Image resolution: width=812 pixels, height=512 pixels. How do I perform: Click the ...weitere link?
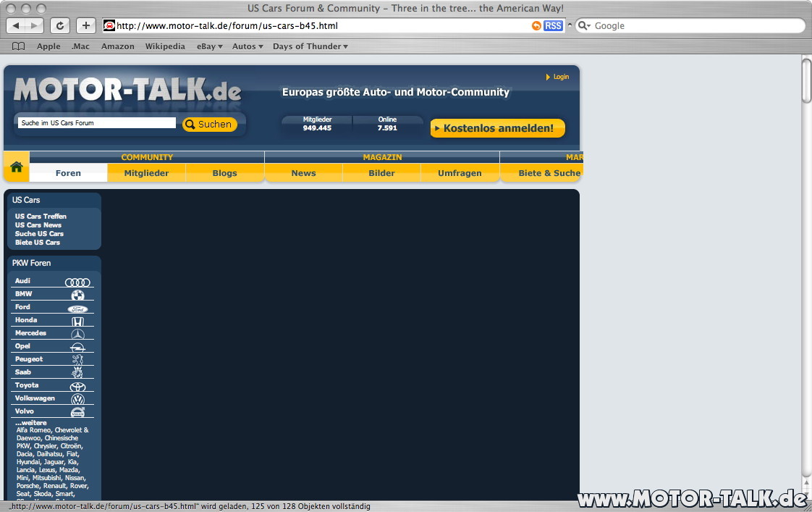point(30,423)
